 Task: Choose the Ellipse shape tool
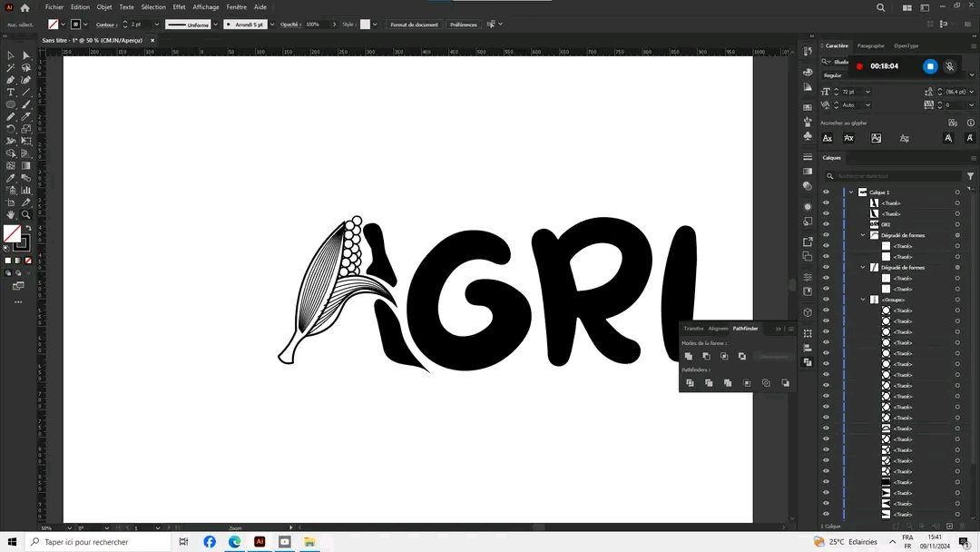click(11, 104)
